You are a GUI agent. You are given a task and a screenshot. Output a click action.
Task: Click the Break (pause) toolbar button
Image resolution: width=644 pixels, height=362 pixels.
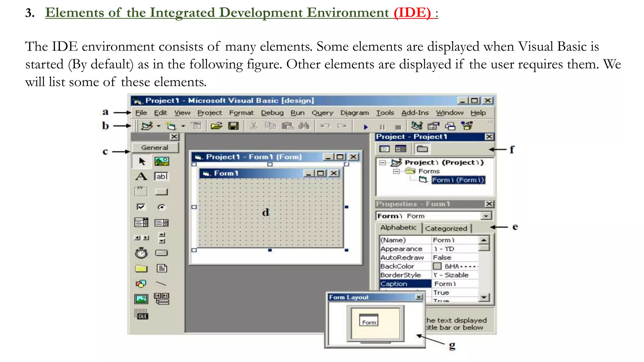tap(382, 127)
